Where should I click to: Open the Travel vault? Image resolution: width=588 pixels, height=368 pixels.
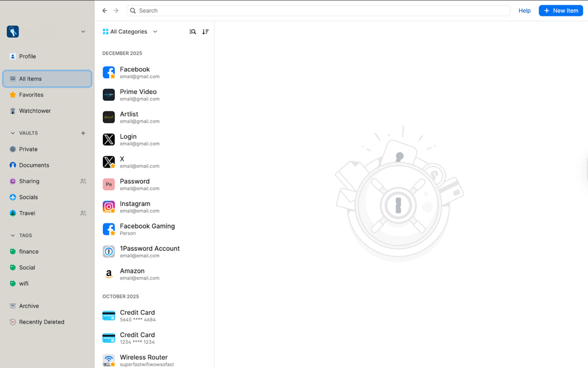pos(47,213)
